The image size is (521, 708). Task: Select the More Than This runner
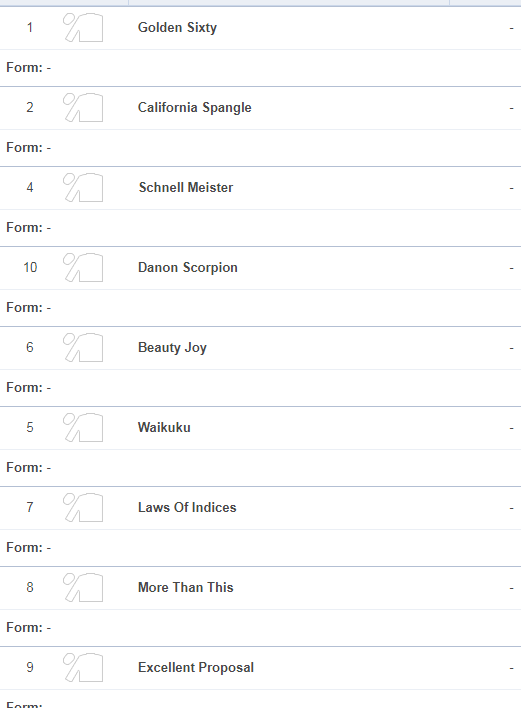(186, 587)
